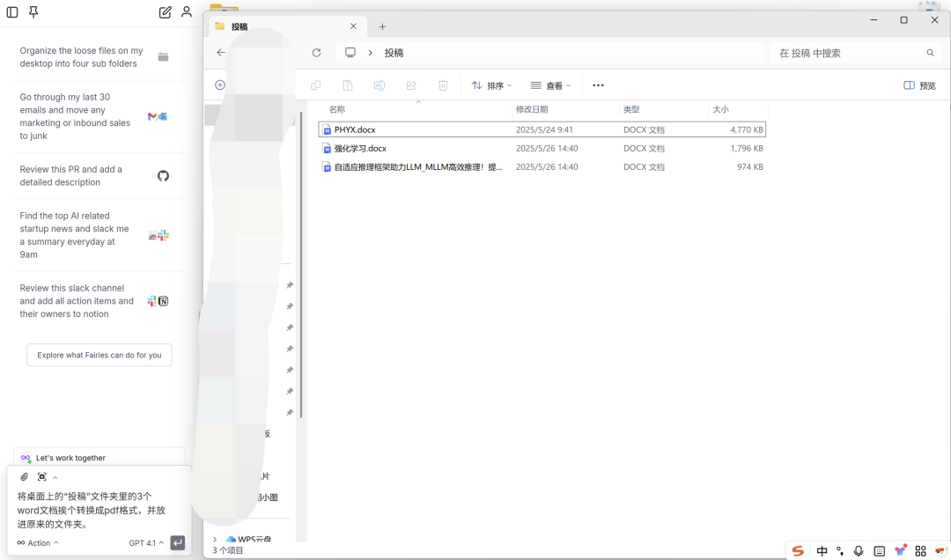Toggle the punctuation mode in Sogou bar
Image resolution: width=951 pixels, height=560 pixels.
click(x=840, y=551)
